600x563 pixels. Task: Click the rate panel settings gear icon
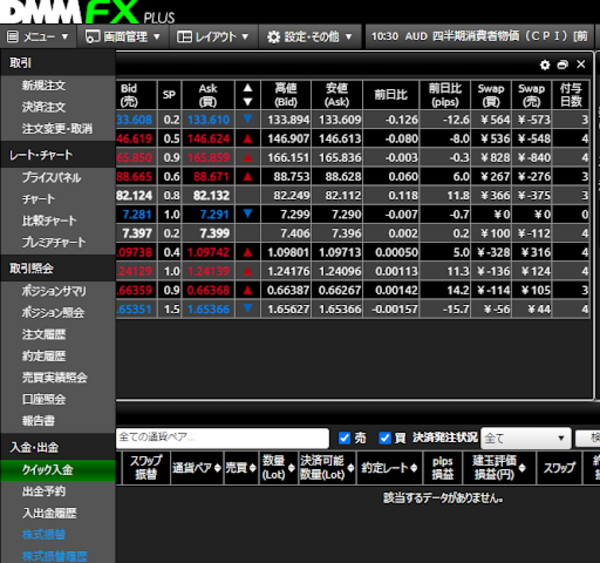545,65
